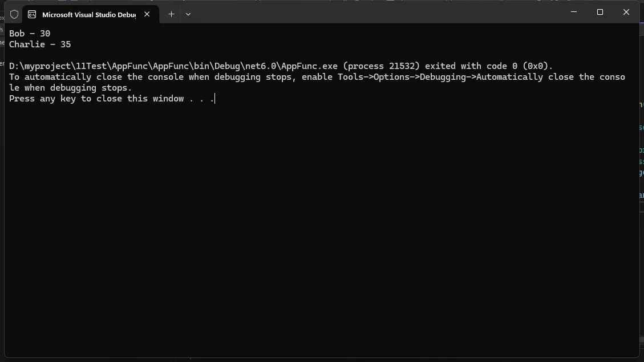Screen dimensions: 644x362
Task: Click the text cursor after the dots
Action: coord(215,99)
